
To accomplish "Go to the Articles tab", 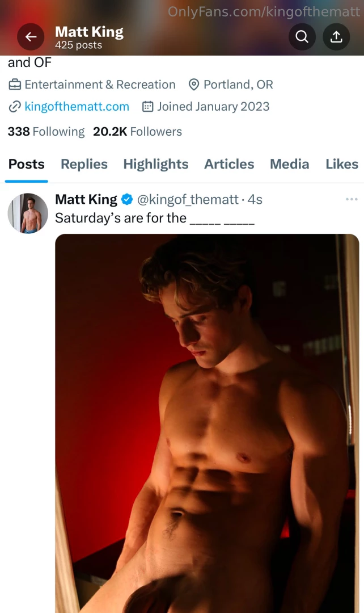I will (229, 165).
